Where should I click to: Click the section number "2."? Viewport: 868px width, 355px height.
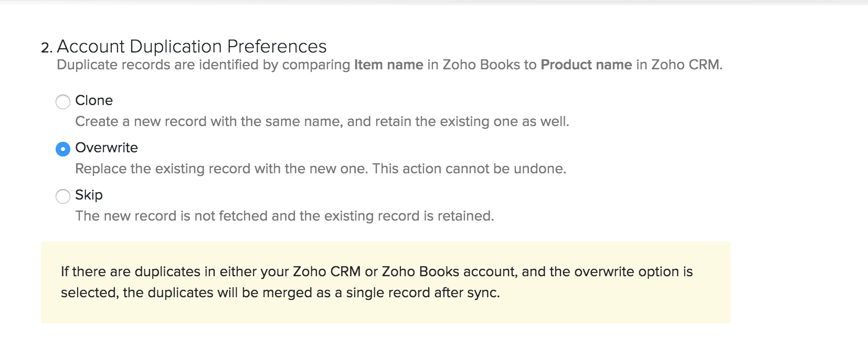point(47,48)
